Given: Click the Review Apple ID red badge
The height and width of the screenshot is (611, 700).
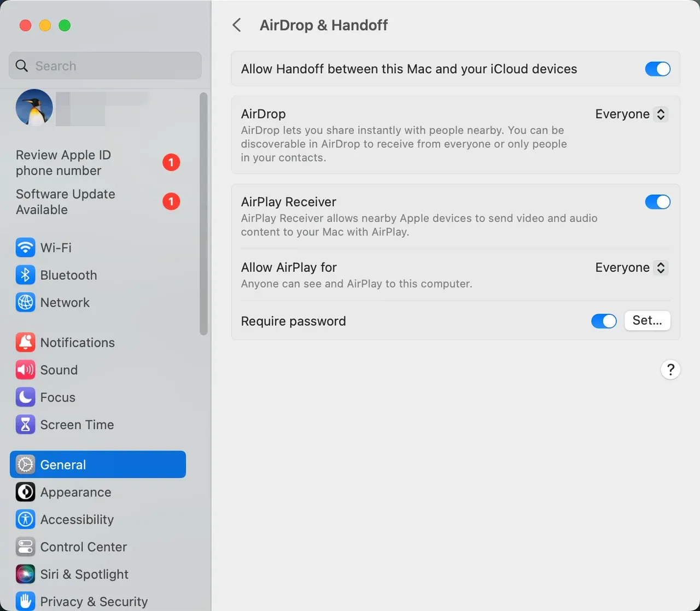Looking at the screenshot, I should pyautogui.click(x=171, y=162).
